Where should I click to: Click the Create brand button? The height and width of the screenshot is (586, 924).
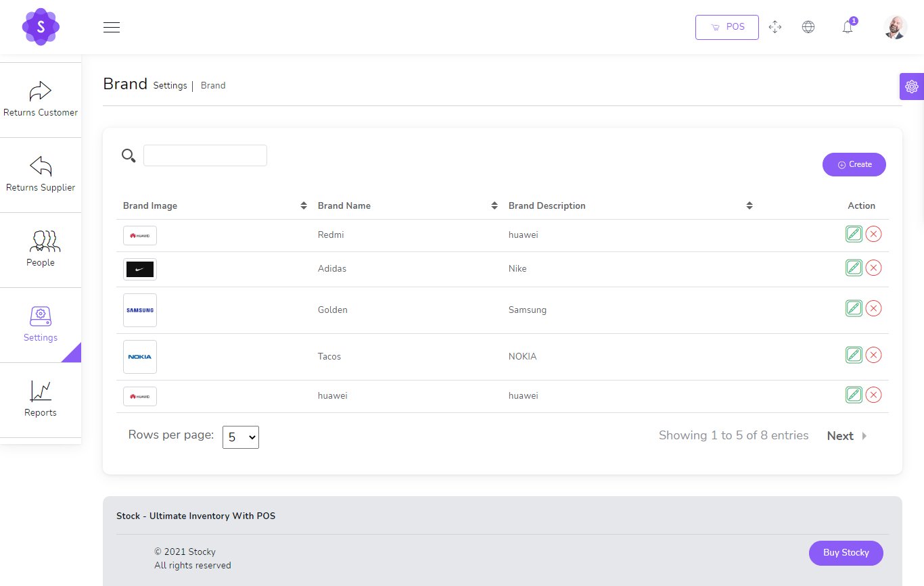[854, 165]
